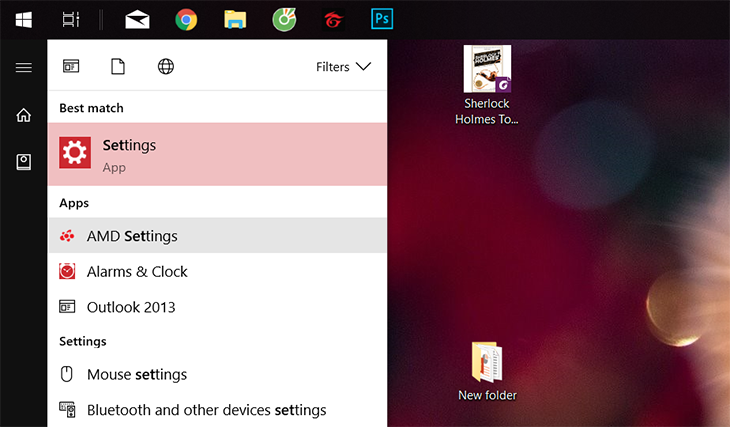Open Mouse settings result
The height and width of the screenshot is (427, 730).
point(217,374)
